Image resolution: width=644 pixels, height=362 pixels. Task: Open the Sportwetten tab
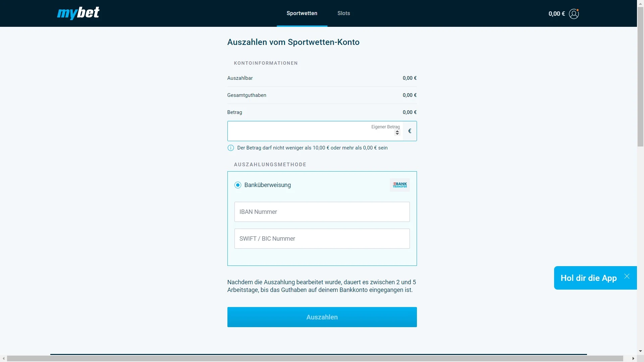302,13
